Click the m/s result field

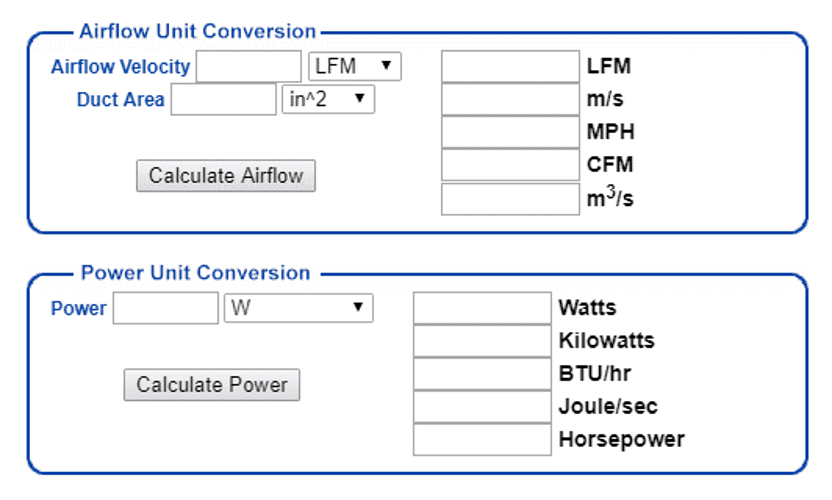click(x=510, y=100)
